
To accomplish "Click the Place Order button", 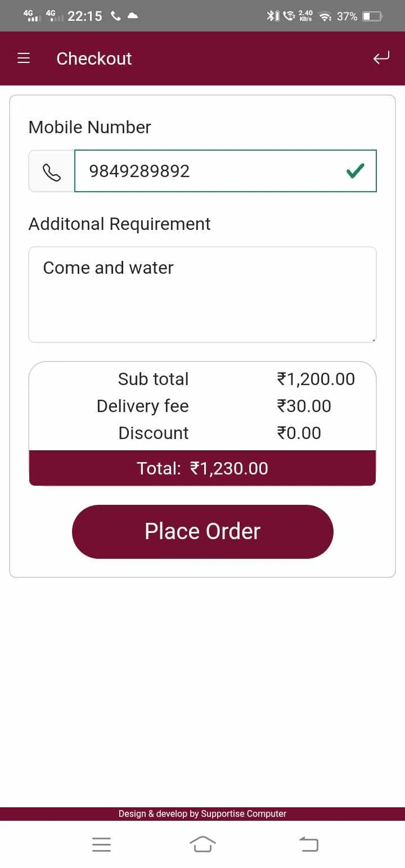I will coord(202,531).
